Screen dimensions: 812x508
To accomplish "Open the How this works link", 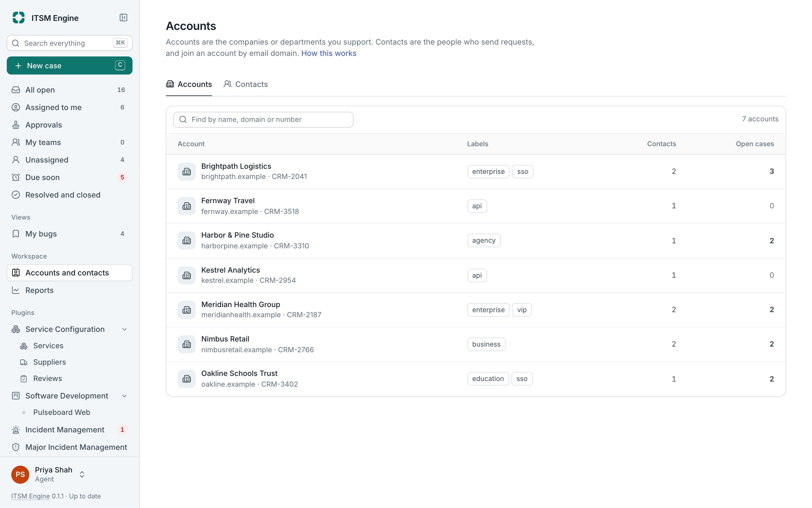I will tap(328, 53).
